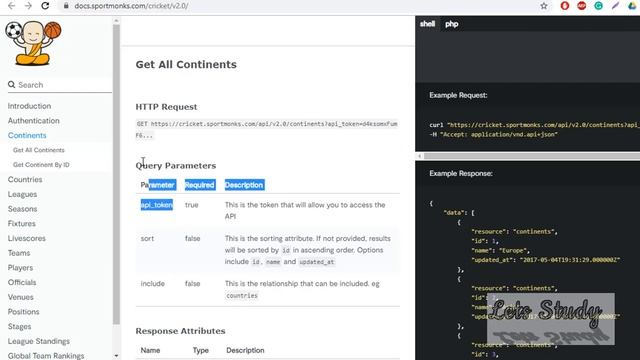Go to Get Continent By ID sub-item
640x360 pixels.
pyautogui.click(x=41, y=164)
